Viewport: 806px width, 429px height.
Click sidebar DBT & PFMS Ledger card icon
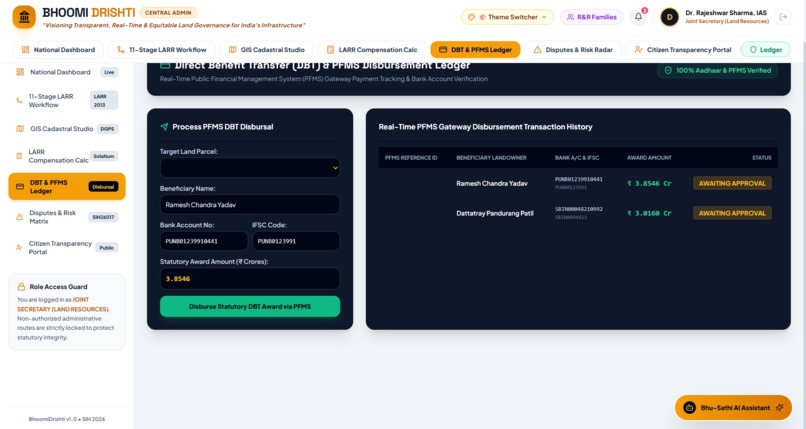[x=20, y=186]
